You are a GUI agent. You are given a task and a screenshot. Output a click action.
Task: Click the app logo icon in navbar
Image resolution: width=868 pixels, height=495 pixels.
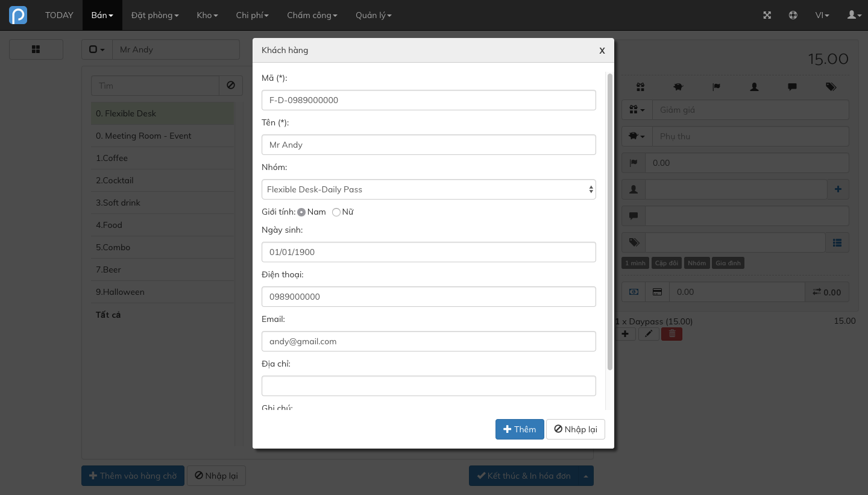click(x=18, y=15)
